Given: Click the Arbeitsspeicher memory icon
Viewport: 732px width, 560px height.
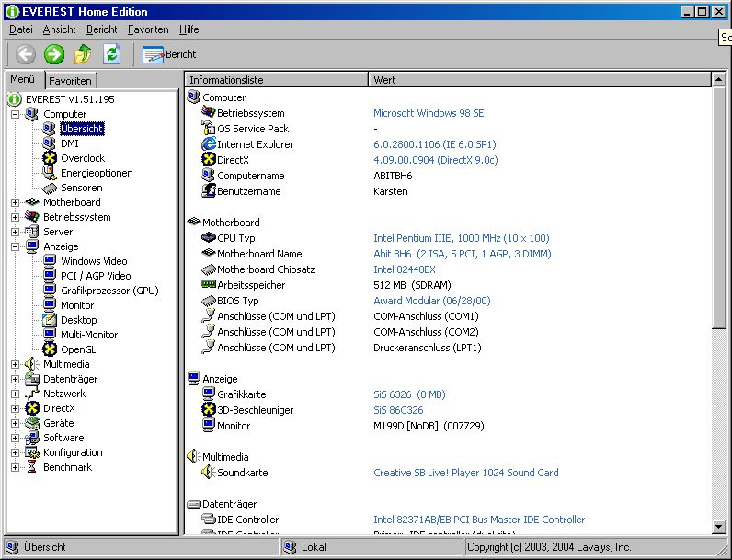Looking at the screenshot, I should coord(208,284).
